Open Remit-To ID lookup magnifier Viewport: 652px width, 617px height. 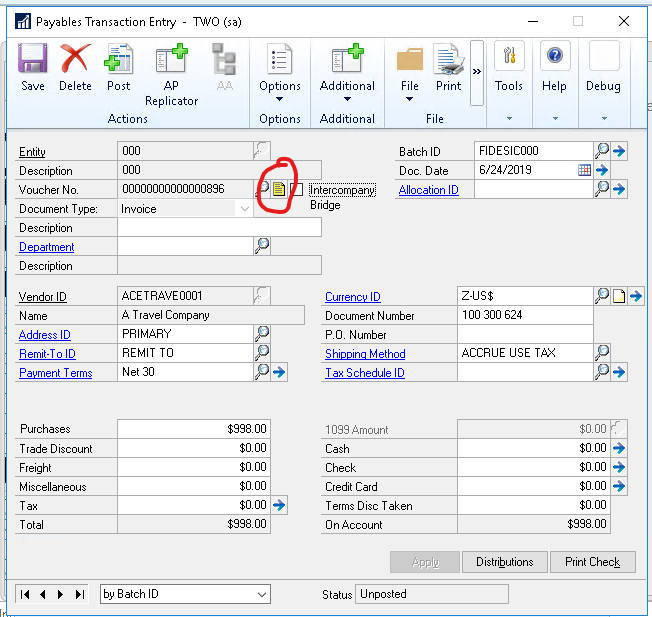(262, 353)
